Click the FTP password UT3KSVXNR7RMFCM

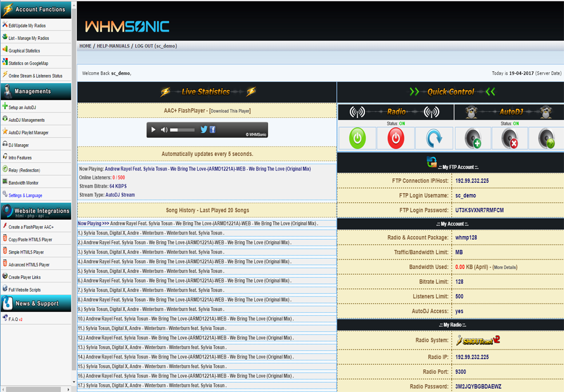(x=480, y=210)
